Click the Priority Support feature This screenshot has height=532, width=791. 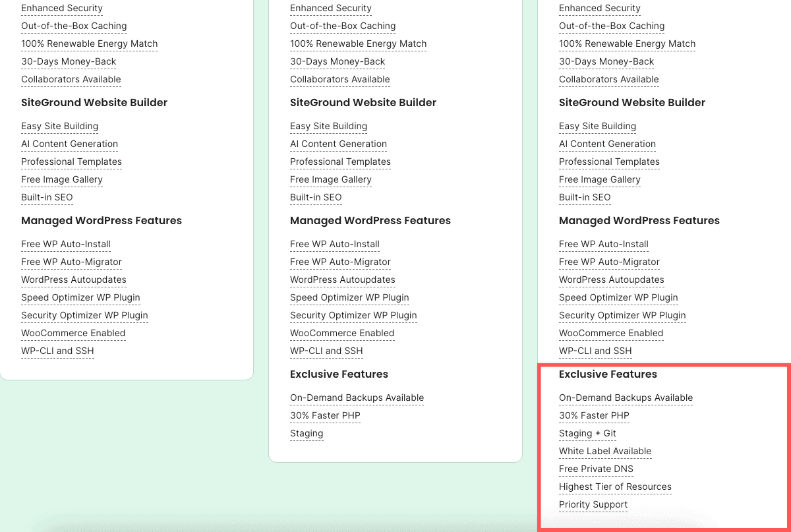(x=593, y=505)
